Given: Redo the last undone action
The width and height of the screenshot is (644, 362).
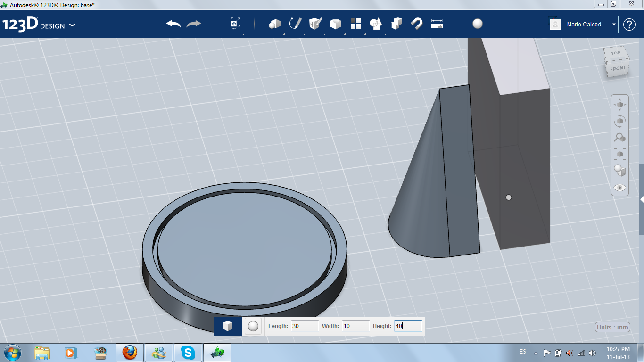Looking at the screenshot, I should pos(194,24).
